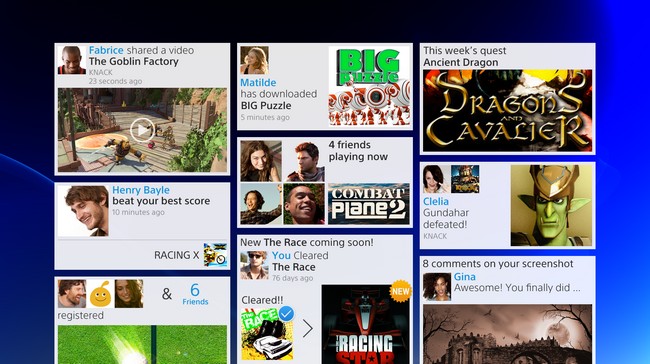650x364 pixels.
Task: Open the small KNACK icon beside Clelia
Action: pyautogui.click(x=465, y=179)
